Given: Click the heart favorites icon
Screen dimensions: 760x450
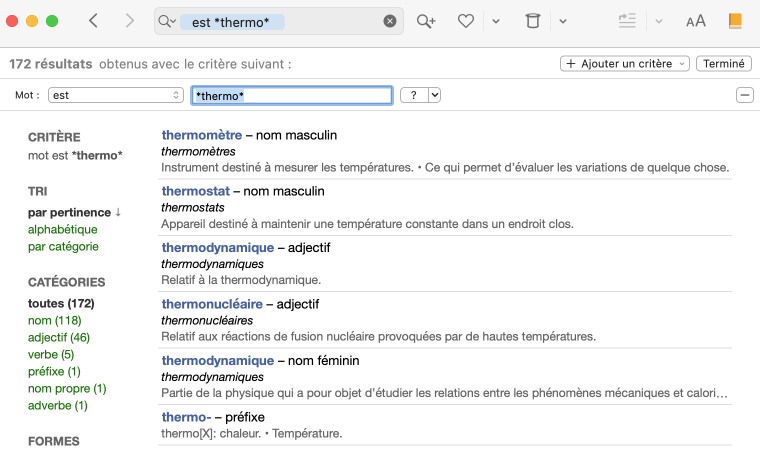Looking at the screenshot, I should click(x=465, y=21).
